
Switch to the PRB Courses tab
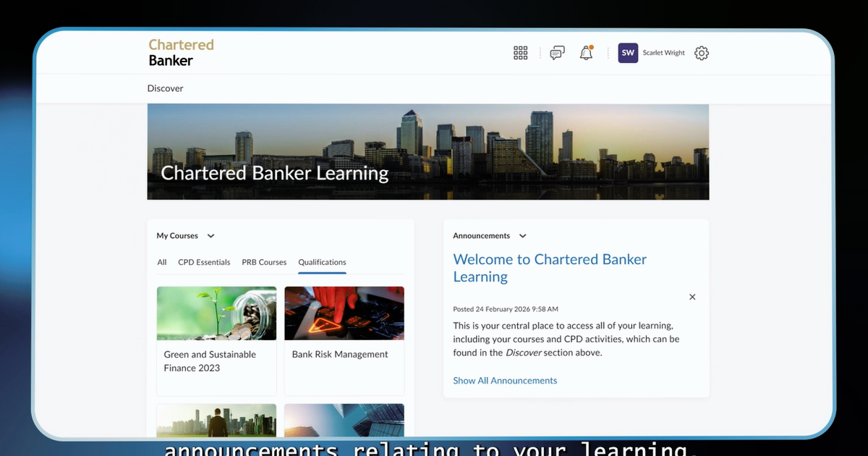point(264,262)
